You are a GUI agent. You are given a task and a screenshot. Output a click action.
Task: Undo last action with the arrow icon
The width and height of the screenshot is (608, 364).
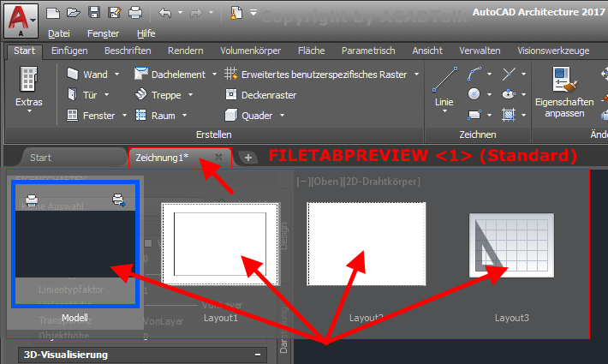coord(164,13)
